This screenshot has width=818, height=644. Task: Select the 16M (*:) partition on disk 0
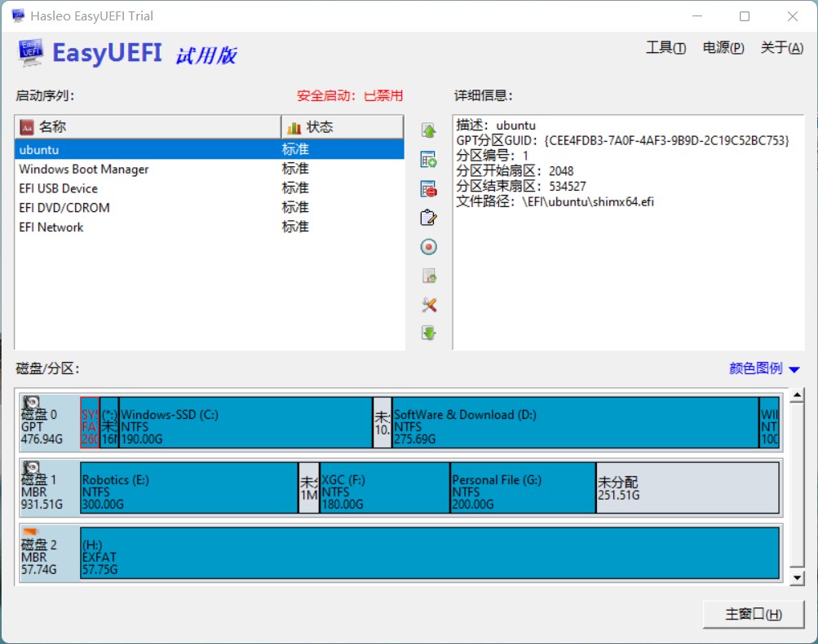(x=109, y=422)
